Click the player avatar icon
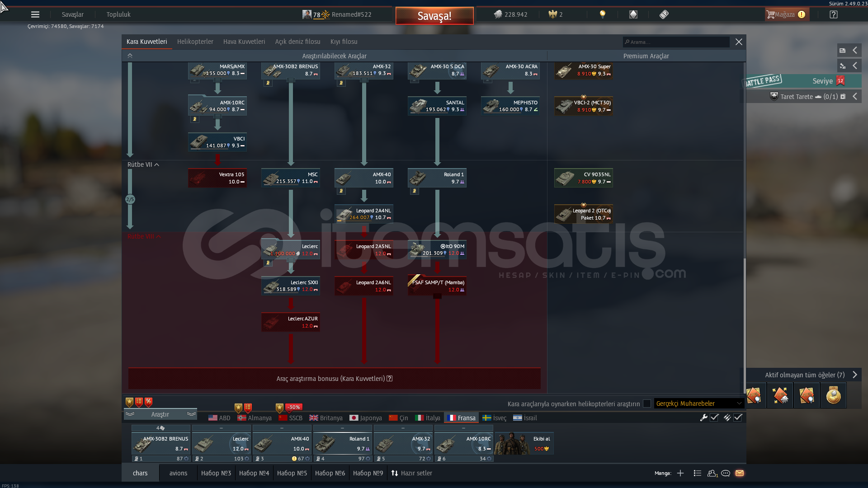Screen dimensions: 868x488 tap(307, 14)
